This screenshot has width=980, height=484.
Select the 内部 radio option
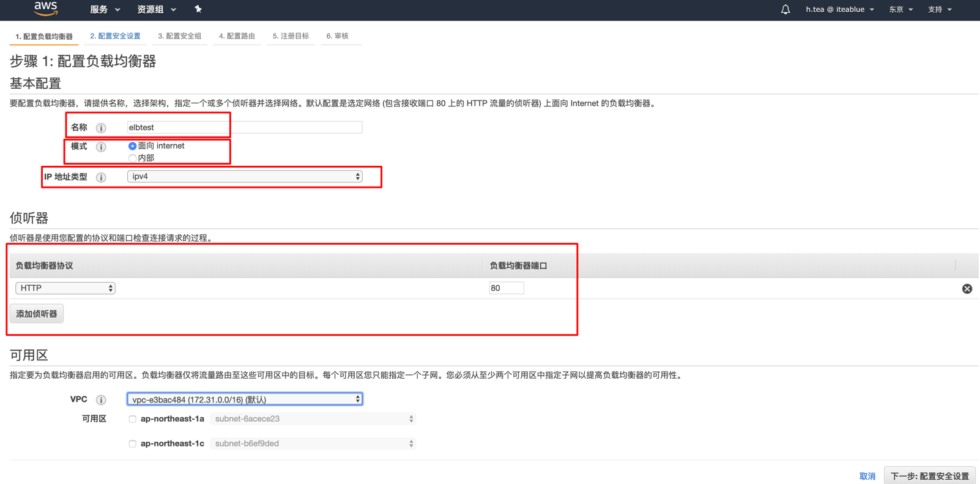pyautogui.click(x=132, y=158)
